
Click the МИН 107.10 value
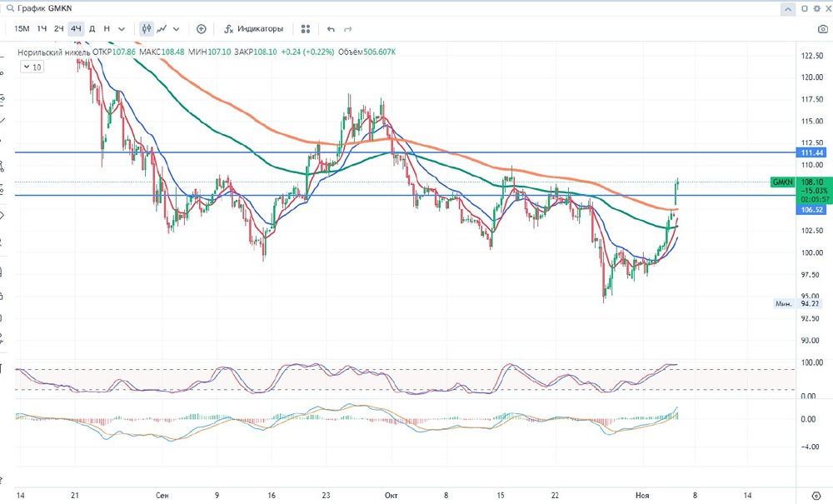point(209,52)
